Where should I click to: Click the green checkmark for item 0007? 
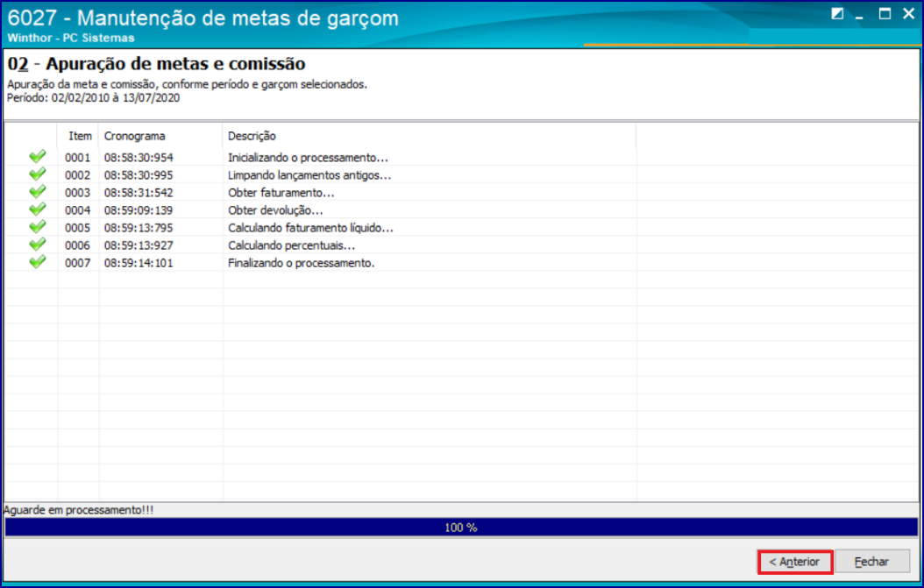(x=37, y=262)
